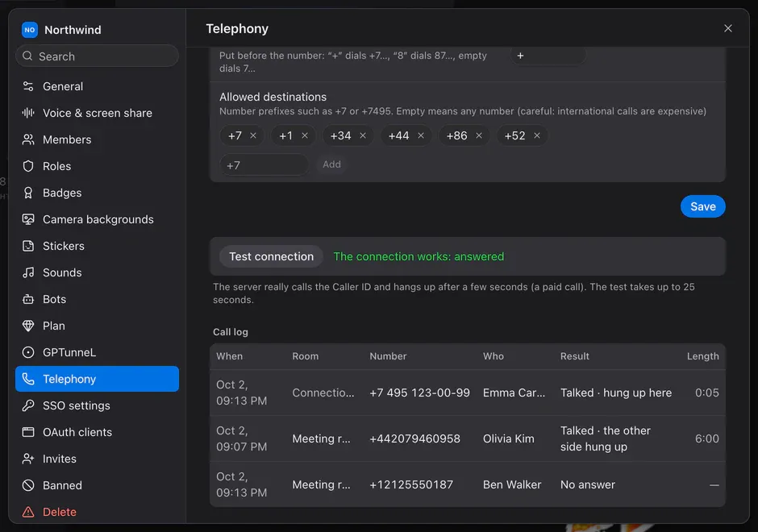This screenshot has width=758, height=532.
Task: Click the Delete warning triangle icon
Action: tap(28, 512)
